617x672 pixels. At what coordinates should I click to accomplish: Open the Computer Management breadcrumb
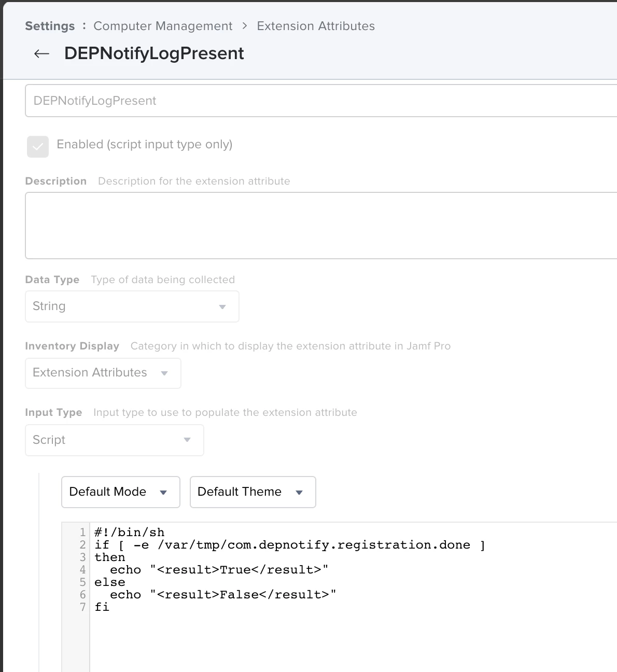coord(163,26)
